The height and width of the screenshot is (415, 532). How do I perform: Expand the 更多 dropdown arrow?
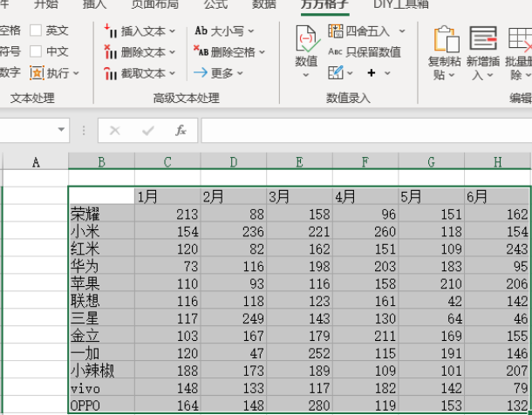point(240,73)
